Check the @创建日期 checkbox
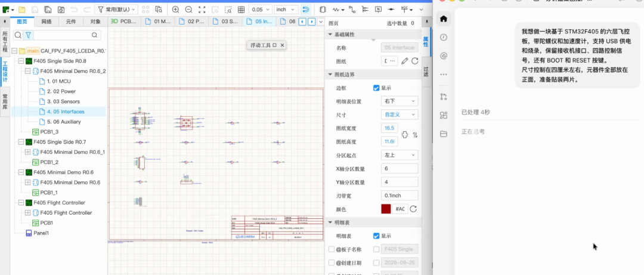The image size is (644, 275). coord(332,262)
